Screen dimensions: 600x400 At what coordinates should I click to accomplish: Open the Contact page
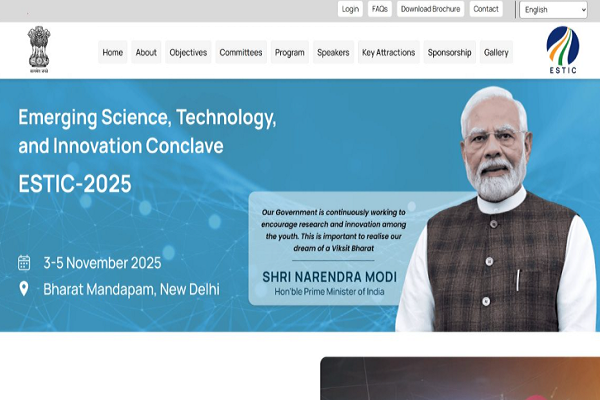click(x=486, y=9)
